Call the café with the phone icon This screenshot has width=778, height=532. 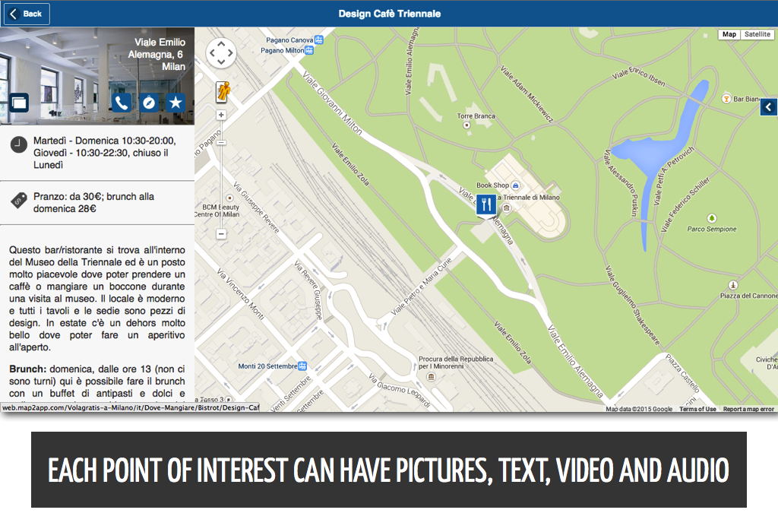[x=122, y=103]
